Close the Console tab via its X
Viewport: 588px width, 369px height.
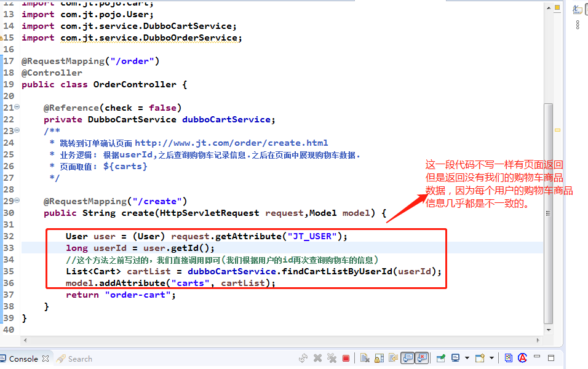tap(46, 359)
